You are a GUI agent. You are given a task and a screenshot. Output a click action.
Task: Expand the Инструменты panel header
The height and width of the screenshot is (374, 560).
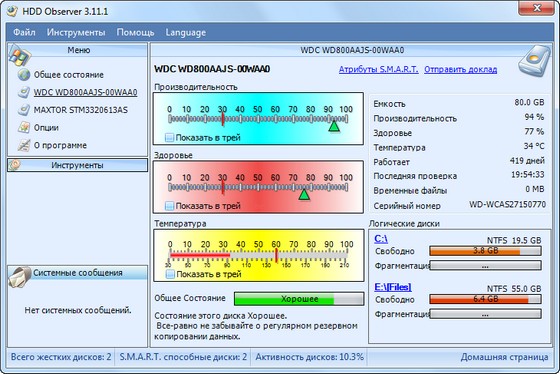point(77,165)
